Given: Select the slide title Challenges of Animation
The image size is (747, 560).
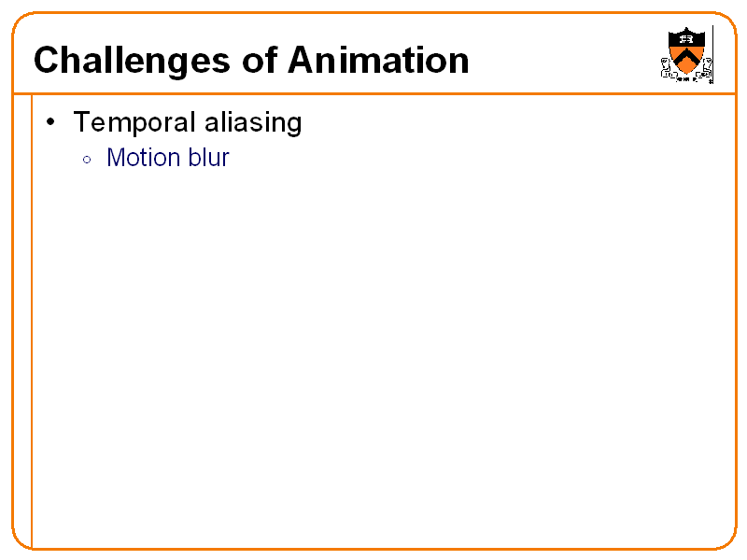Looking at the screenshot, I should pyautogui.click(x=251, y=61).
